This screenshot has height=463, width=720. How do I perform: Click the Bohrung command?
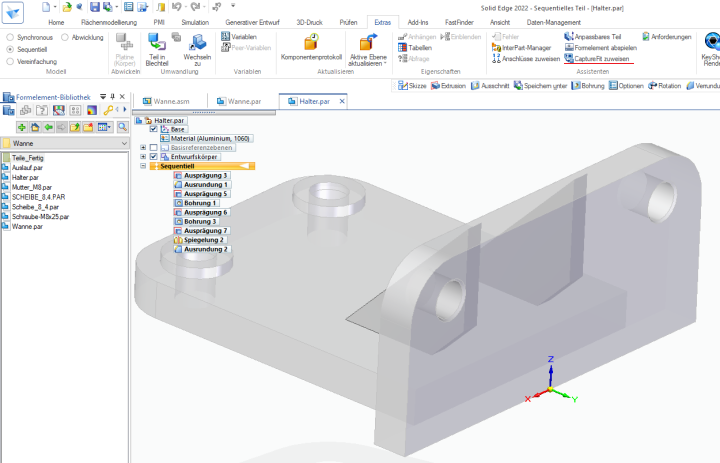click(588, 86)
